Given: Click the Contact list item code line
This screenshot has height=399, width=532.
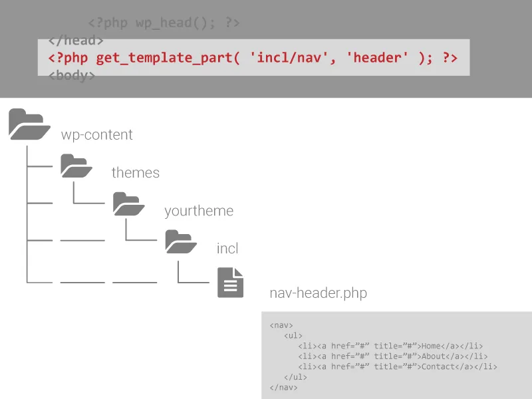Looking at the screenshot, I should coord(398,367).
